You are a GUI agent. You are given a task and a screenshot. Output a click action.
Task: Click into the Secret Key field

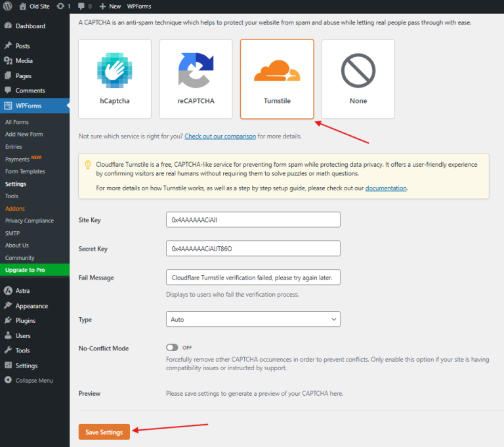tap(253, 249)
